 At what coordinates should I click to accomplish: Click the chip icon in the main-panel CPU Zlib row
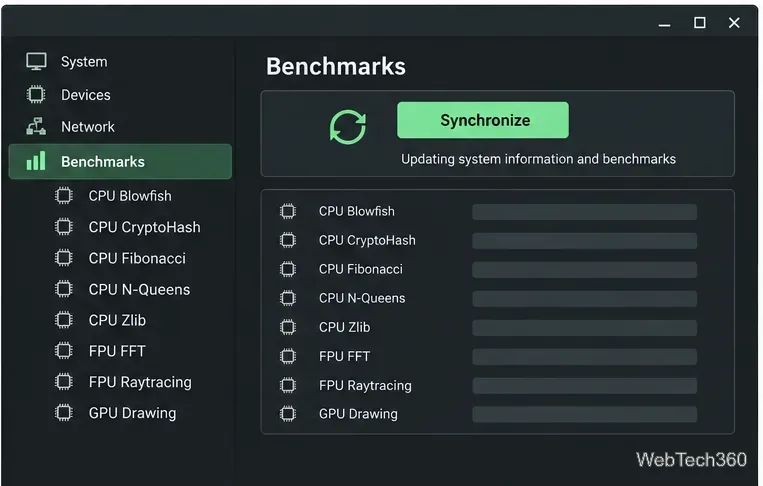[288, 327]
